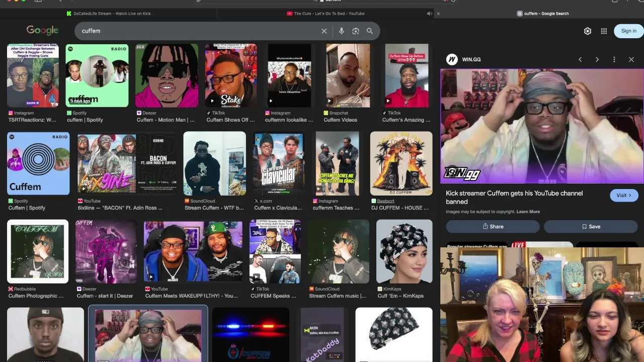
Task: Open 6ix9ine BACON YouTube thumbnail
Action: pyautogui.click(x=127, y=163)
